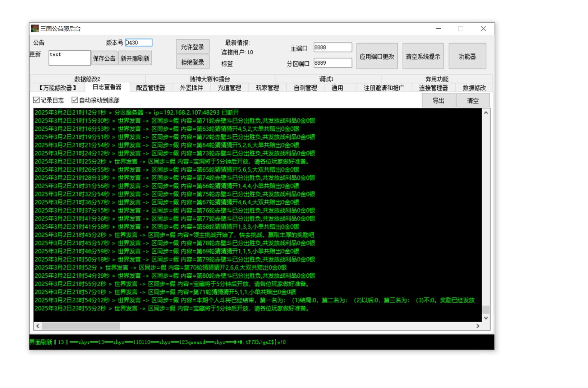Open the 配置管理器 tab
Screen dimensions: 588x388
click(x=151, y=88)
